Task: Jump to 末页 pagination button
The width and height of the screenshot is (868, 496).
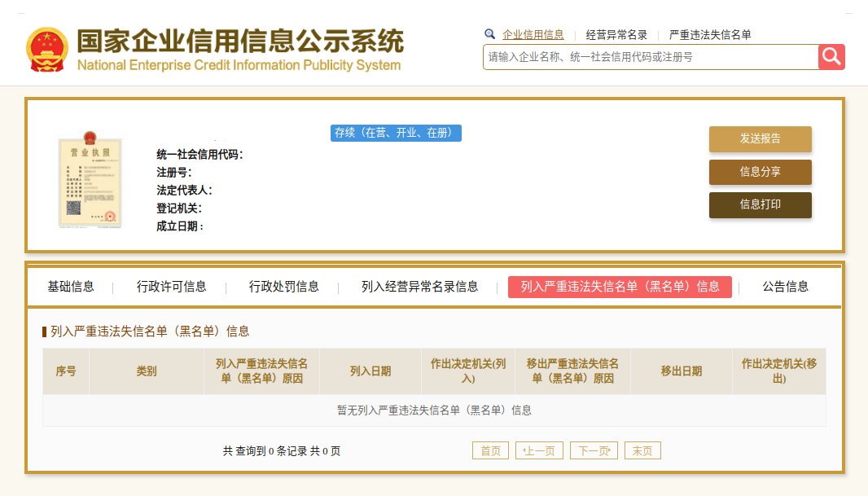Action: (642, 450)
